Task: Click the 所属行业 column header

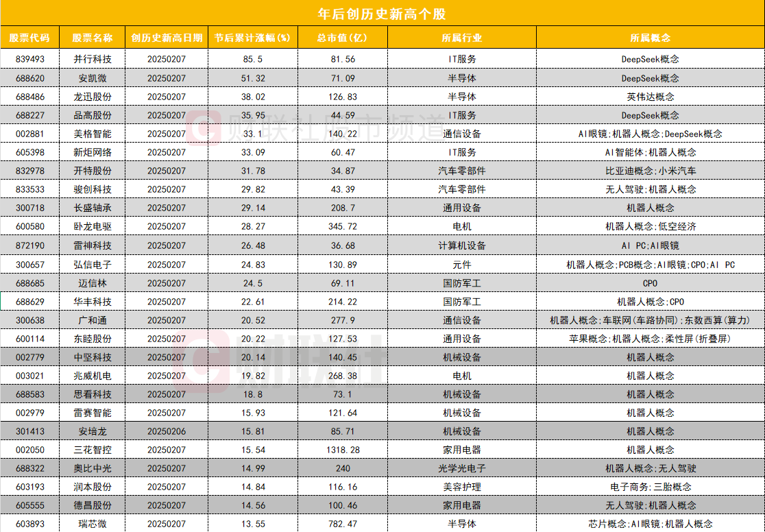Action: coord(462,38)
